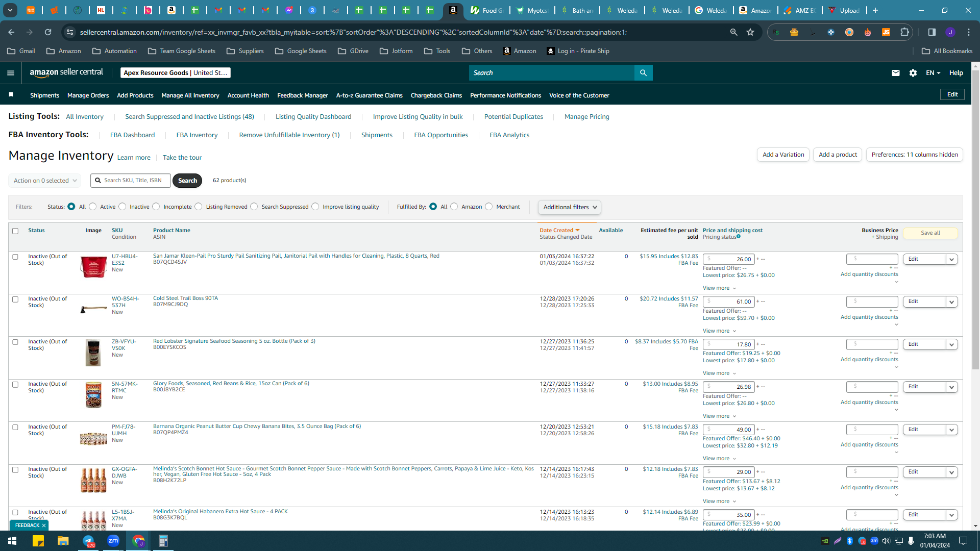Open the FBA Dashboard link

[x=132, y=135]
